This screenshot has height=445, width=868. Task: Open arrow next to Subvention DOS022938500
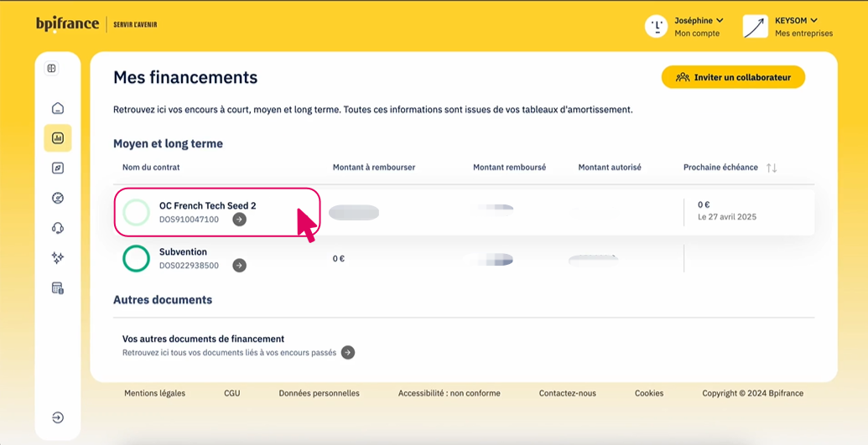[x=240, y=266]
